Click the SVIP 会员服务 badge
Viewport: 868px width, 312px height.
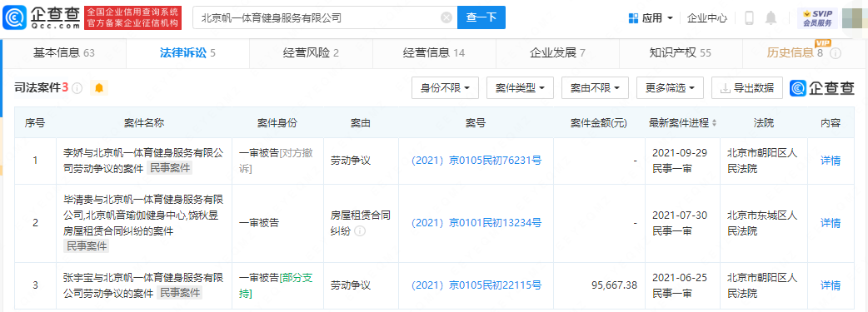tap(817, 17)
